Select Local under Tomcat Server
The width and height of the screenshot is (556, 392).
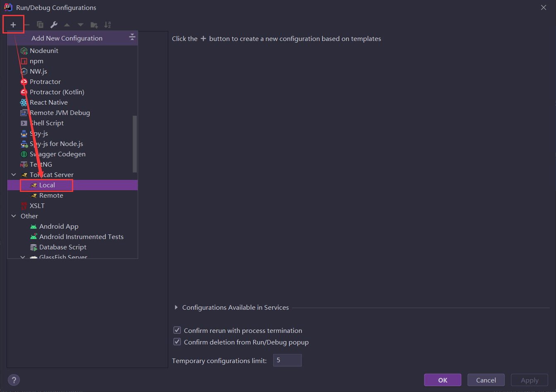click(x=72, y=185)
